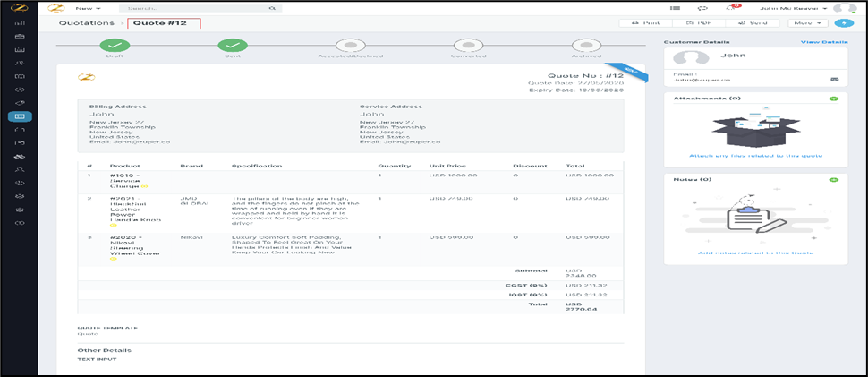
Task: Open the dashboard chart icon in left sidebar
Action: (20, 22)
